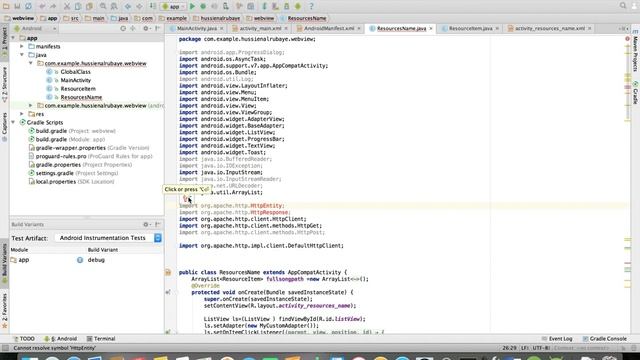640x360 pixels.
Task: Collapse the java folder node
Action: [22, 55]
